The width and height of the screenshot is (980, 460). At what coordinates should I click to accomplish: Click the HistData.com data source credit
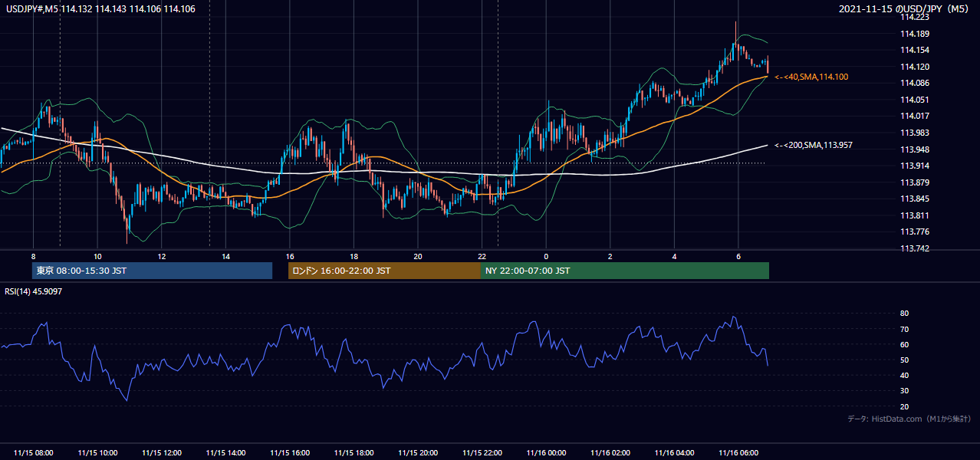pyautogui.click(x=909, y=419)
